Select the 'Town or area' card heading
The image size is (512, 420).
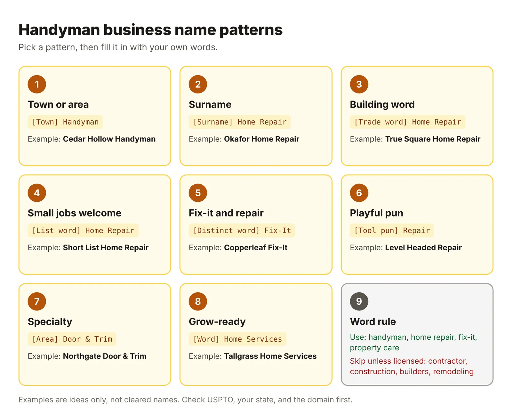(58, 104)
